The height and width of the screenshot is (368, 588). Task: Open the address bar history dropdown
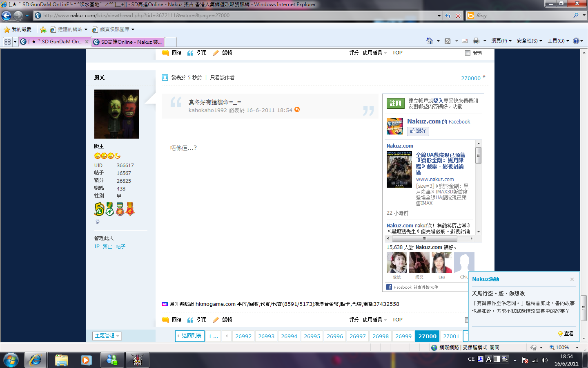point(439,16)
